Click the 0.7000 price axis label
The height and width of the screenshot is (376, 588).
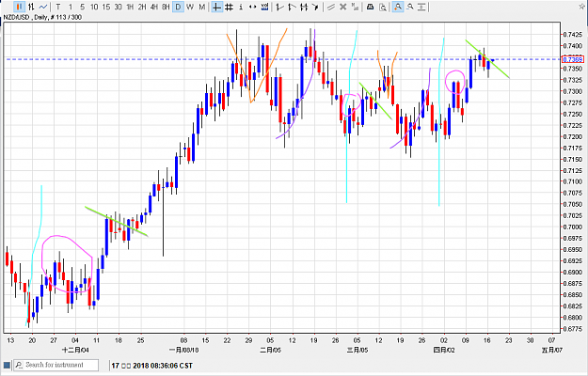tap(573, 227)
